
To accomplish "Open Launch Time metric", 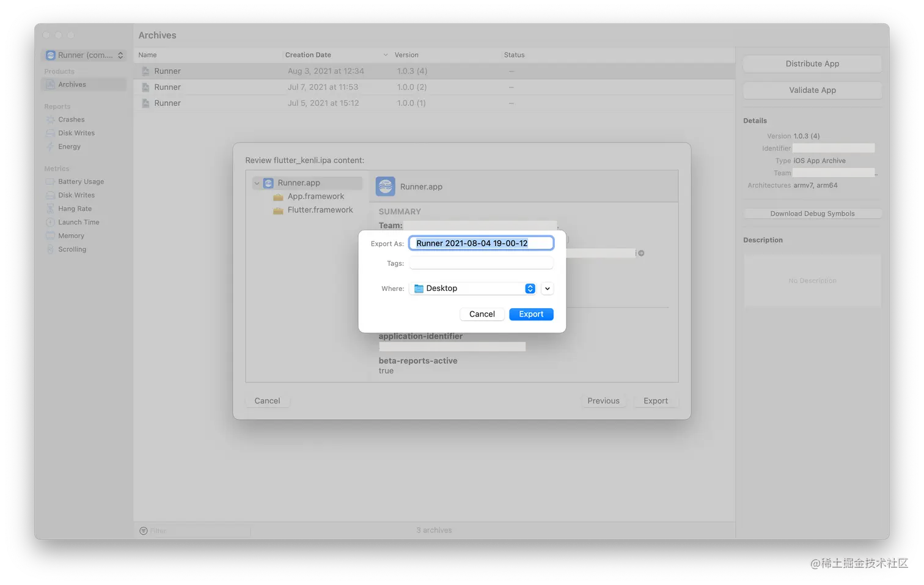I will [x=78, y=222].
